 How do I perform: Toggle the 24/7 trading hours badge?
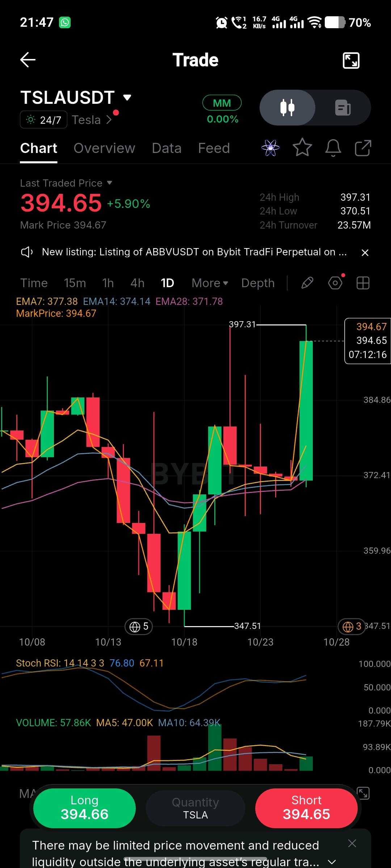tap(43, 120)
